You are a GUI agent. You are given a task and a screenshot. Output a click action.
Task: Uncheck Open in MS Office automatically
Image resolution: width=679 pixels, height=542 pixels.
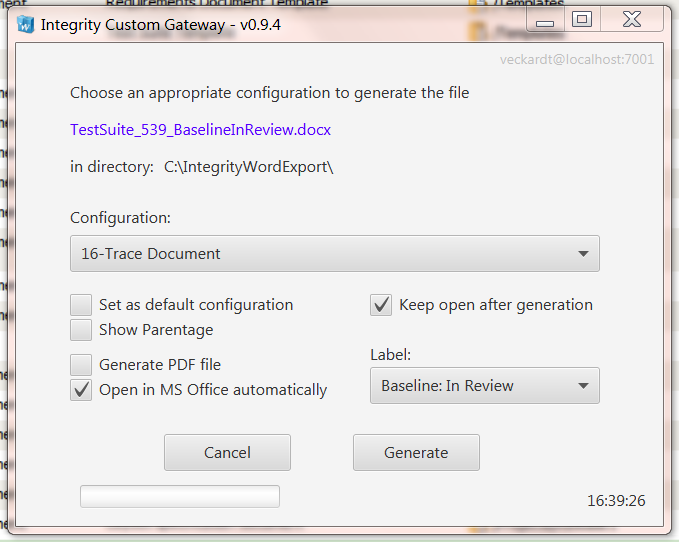click(x=81, y=390)
